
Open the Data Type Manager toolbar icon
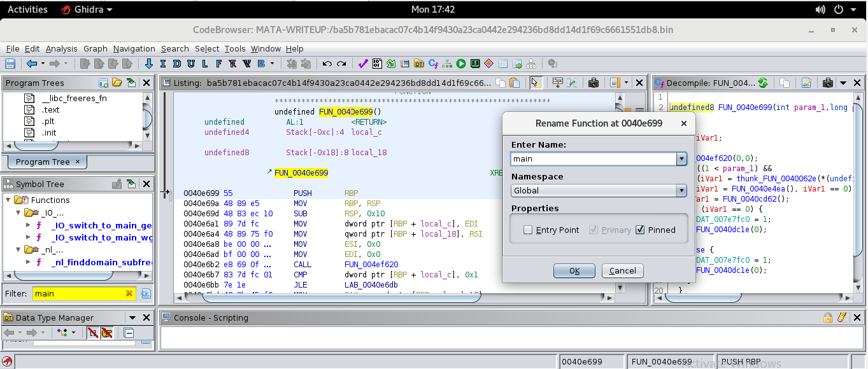click(x=419, y=64)
